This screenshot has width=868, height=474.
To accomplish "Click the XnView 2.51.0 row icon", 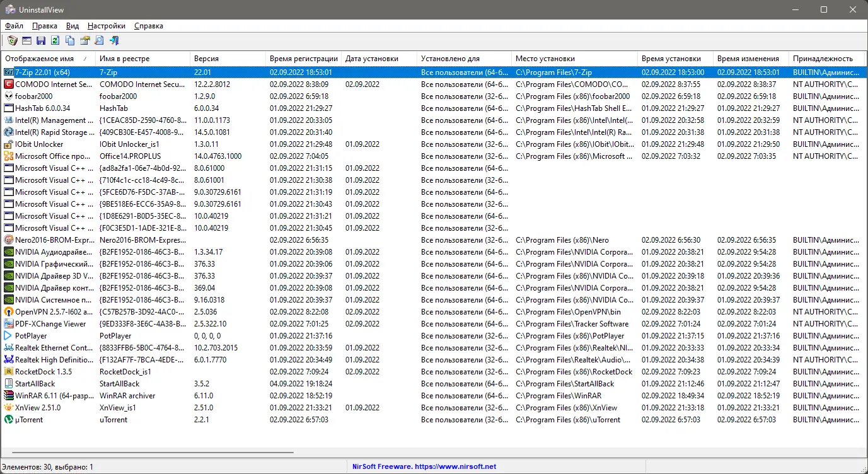I will coord(9,408).
